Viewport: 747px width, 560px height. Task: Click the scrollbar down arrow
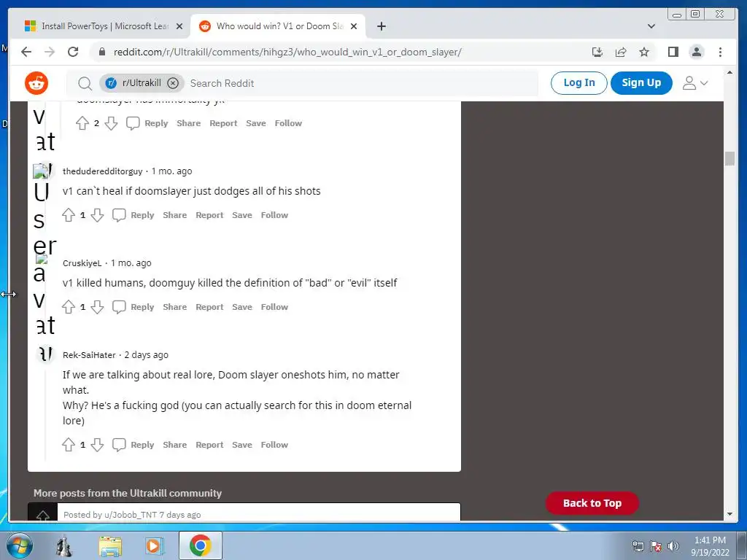pyautogui.click(x=729, y=514)
